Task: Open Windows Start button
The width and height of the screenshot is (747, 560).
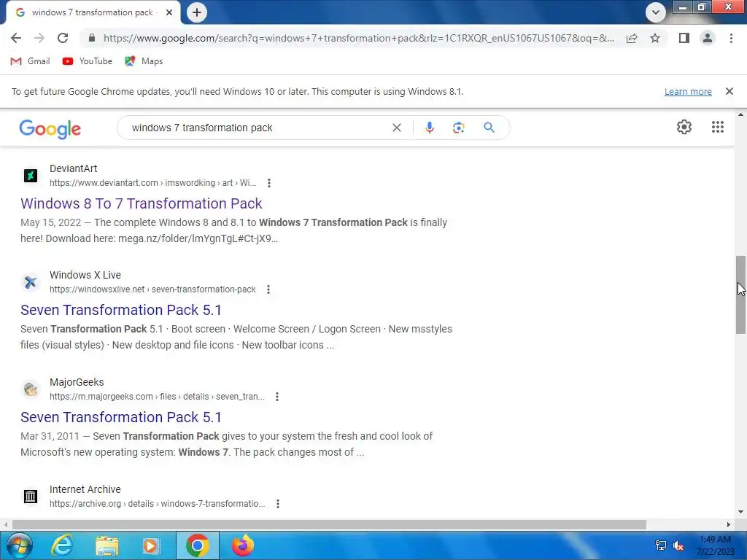Action: pos(19,545)
